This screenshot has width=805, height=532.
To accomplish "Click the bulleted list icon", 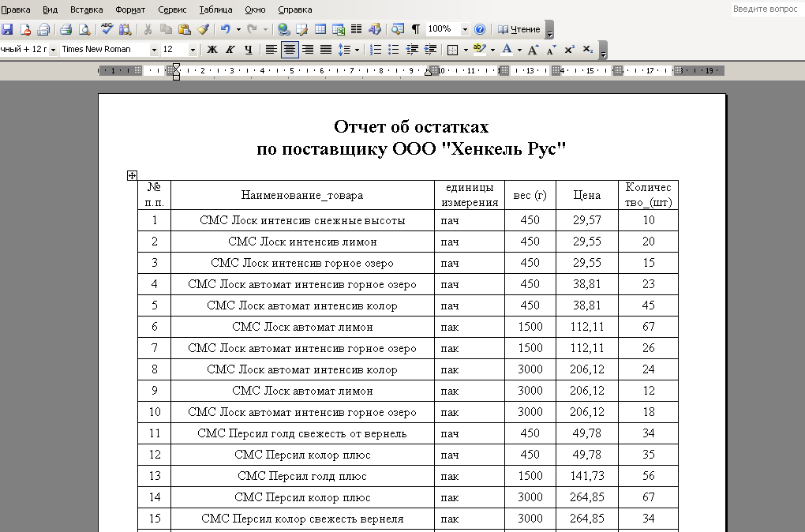I will click(x=394, y=49).
